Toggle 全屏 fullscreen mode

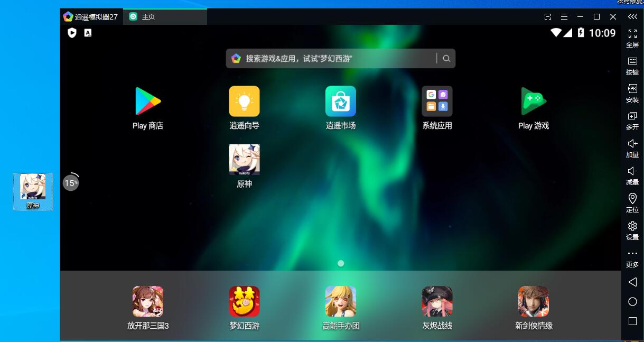632,38
